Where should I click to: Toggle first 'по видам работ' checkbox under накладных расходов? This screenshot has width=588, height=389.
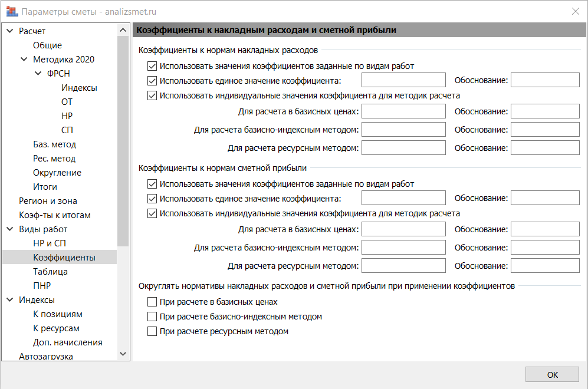point(152,67)
